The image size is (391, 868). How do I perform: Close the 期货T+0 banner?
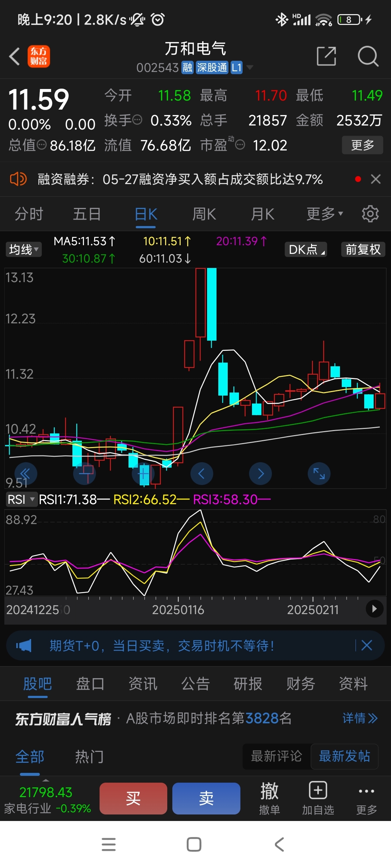pos(367,646)
